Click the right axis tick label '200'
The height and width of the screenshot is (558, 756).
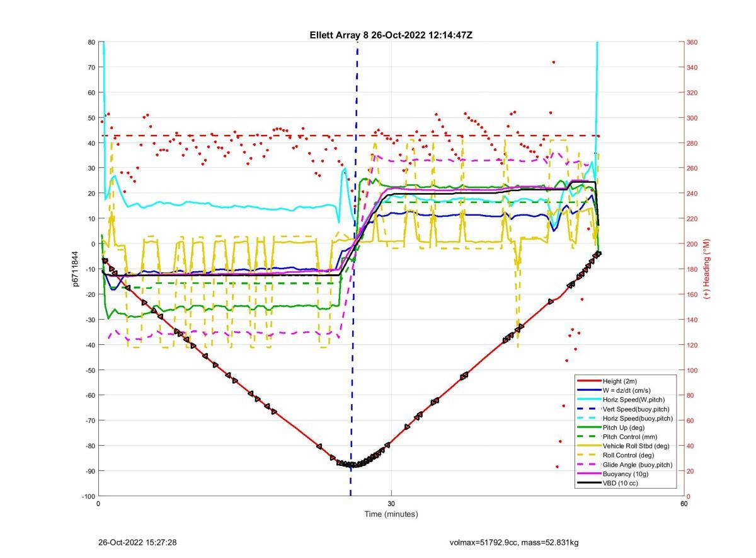click(x=692, y=244)
